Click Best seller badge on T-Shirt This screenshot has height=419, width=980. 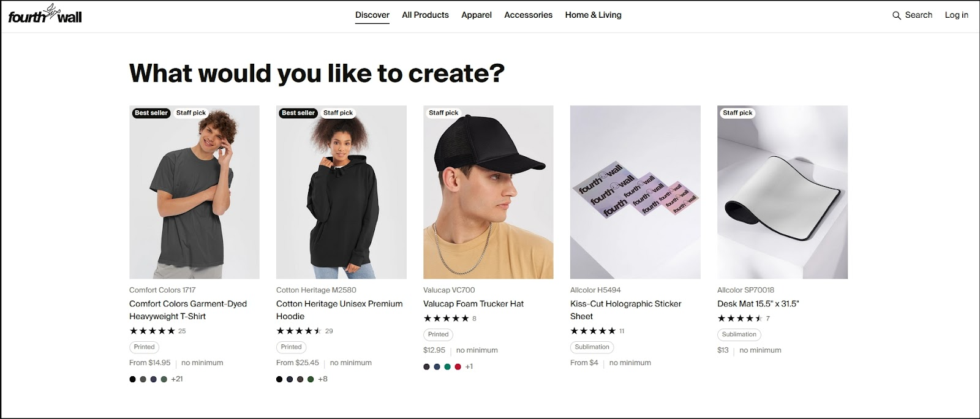click(151, 113)
